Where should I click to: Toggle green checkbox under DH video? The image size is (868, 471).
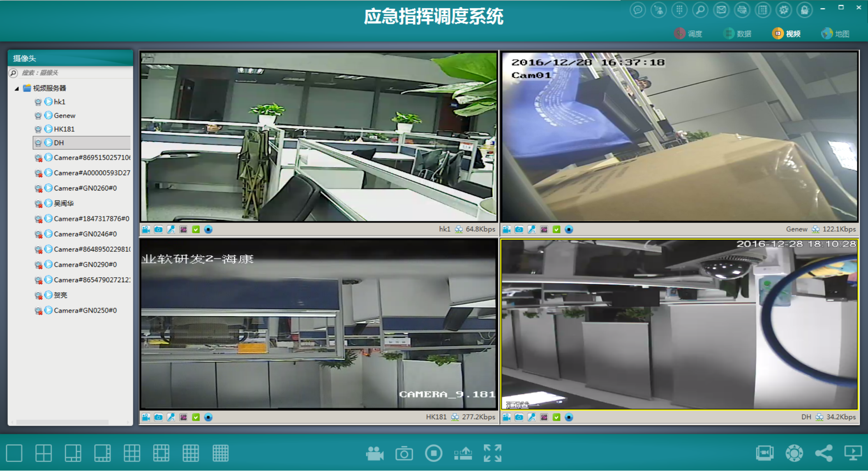click(556, 417)
